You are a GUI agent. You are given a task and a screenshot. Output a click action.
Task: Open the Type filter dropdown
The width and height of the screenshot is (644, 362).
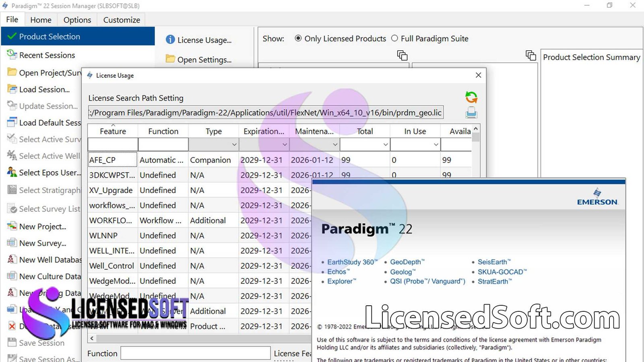click(x=234, y=144)
